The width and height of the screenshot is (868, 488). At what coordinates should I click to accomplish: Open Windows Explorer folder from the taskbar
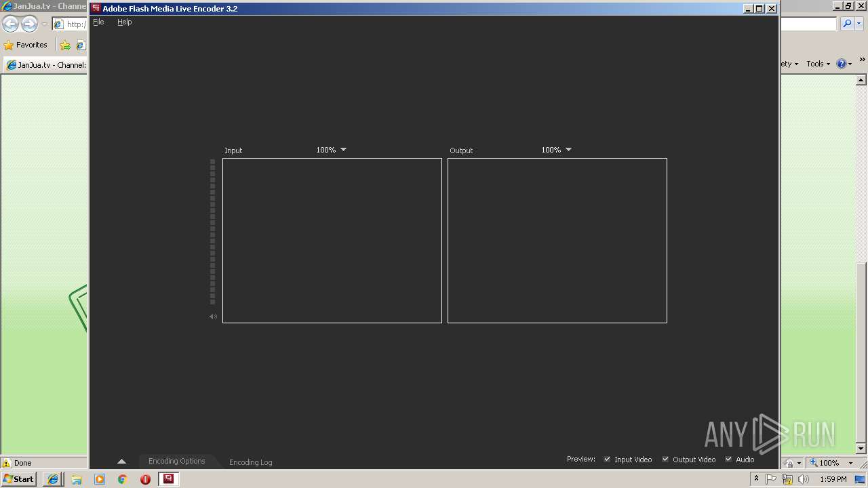click(x=77, y=479)
